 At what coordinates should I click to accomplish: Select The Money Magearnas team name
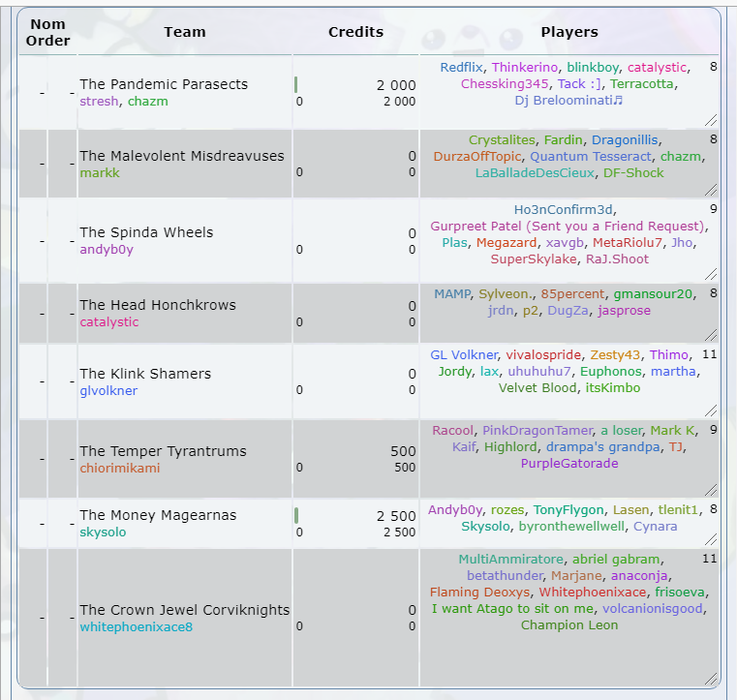[x=158, y=515]
